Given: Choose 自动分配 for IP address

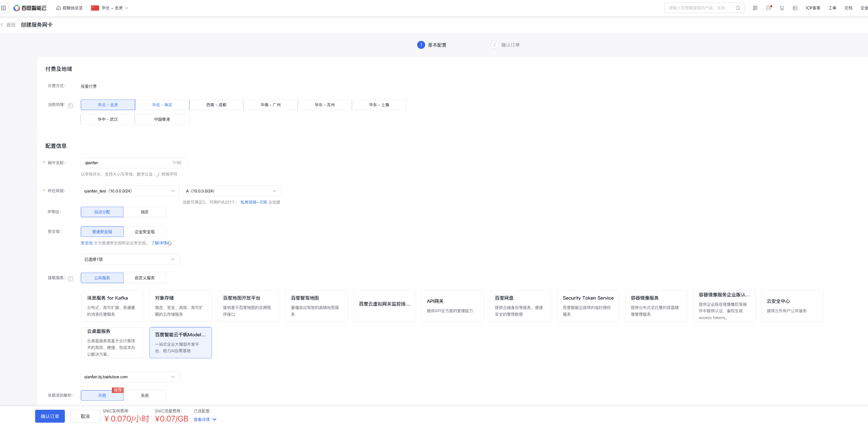Looking at the screenshot, I should click(x=102, y=212).
